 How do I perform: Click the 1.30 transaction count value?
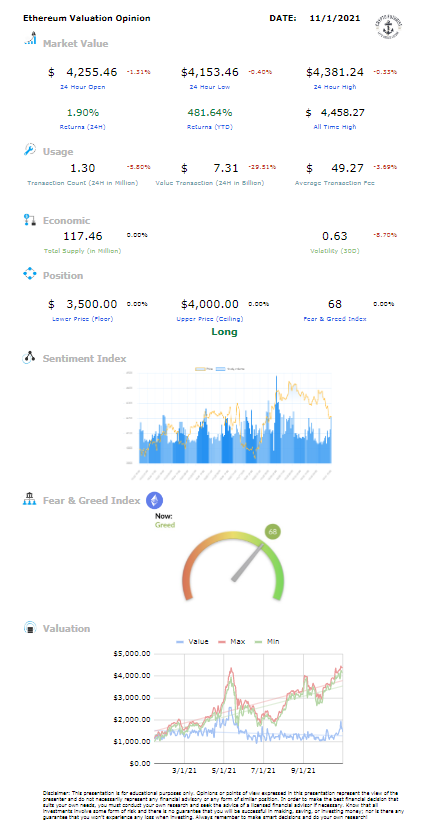82,168
